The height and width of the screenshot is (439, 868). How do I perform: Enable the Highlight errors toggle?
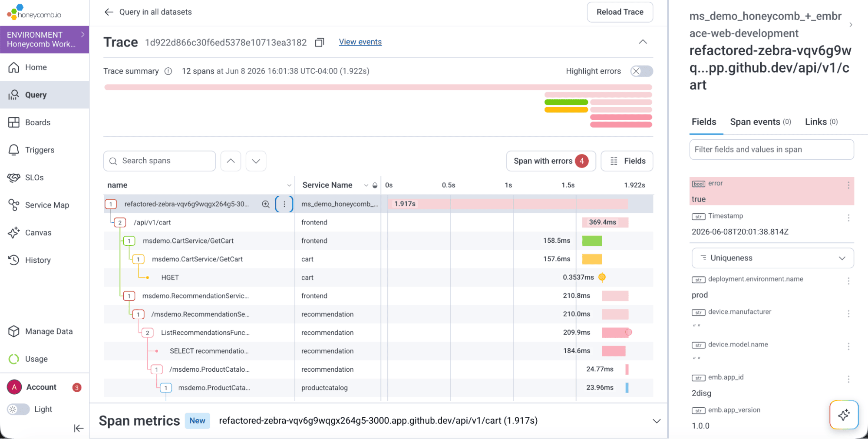[x=641, y=71]
